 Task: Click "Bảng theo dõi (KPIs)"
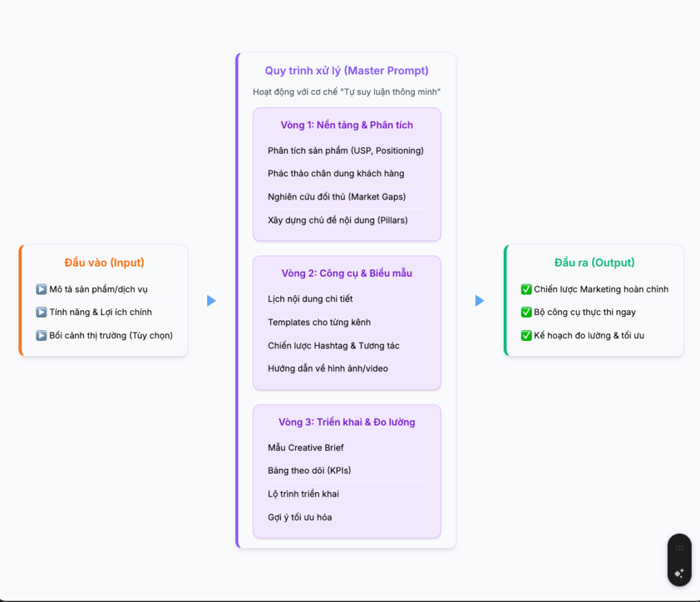pos(310,470)
